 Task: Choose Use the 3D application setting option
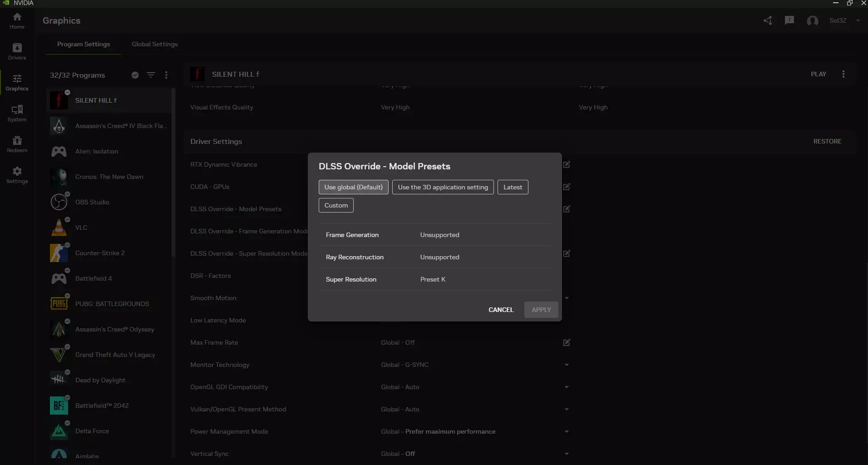pos(443,187)
